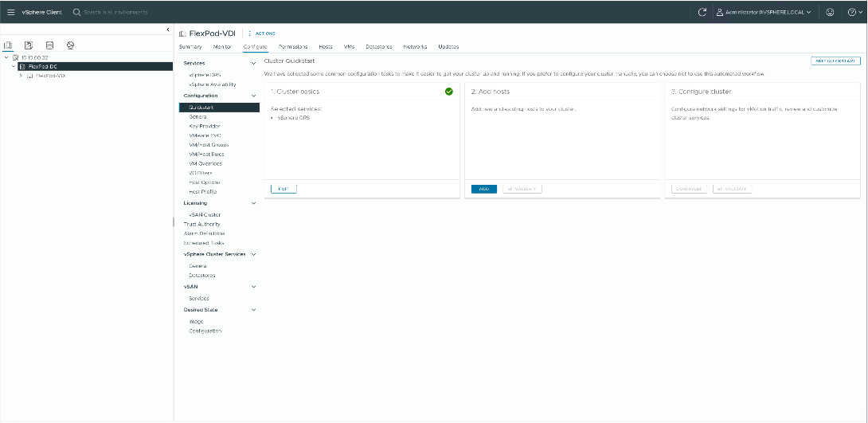The image size is (868, 423).
Task: Open the Summary tab
Action: (x=190, y=46)
